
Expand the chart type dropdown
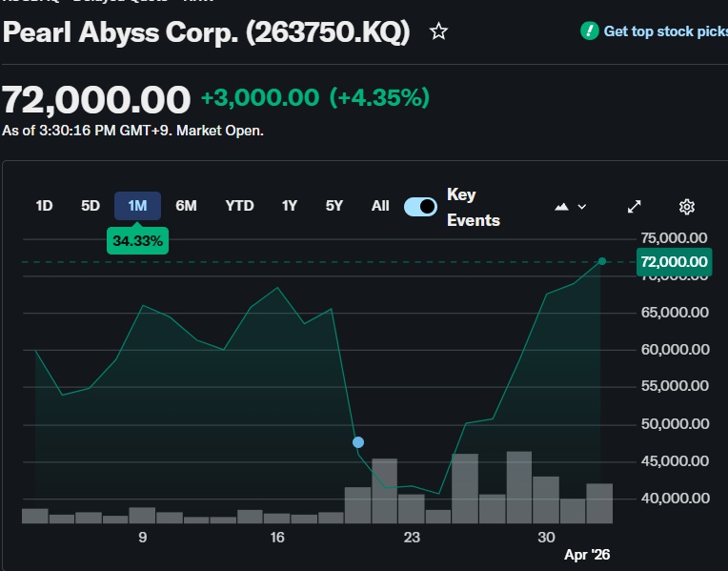(x=571, y=207)
